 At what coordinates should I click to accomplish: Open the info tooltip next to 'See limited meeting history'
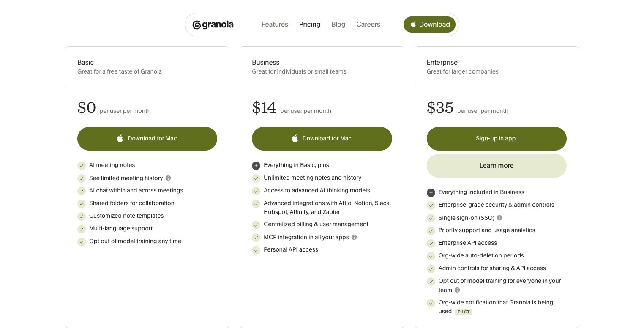[168, 178]
